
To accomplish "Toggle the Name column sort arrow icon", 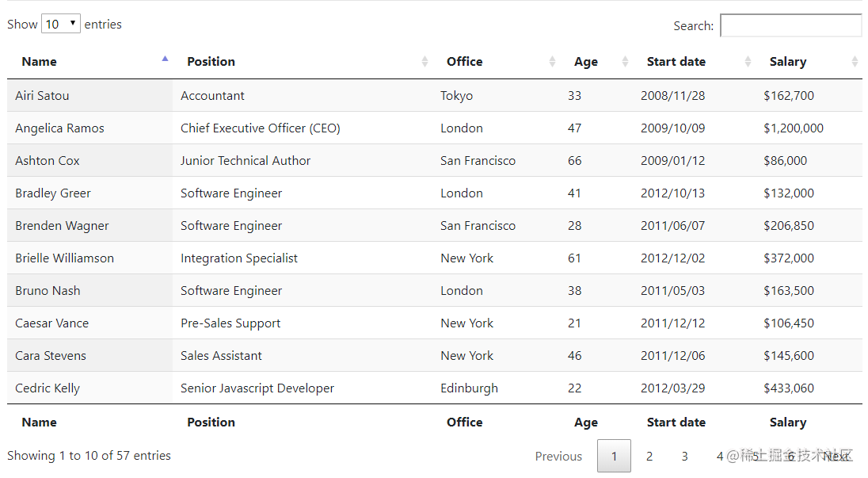I will pyautogui.click(x=165, y=59).
